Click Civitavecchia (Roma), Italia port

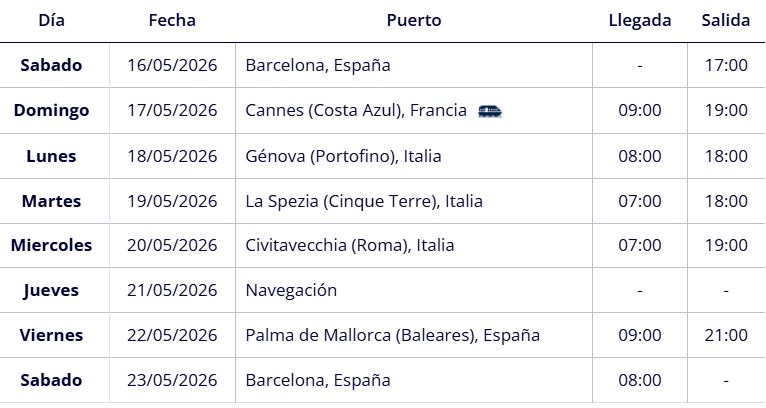click(x=349, y=245)
